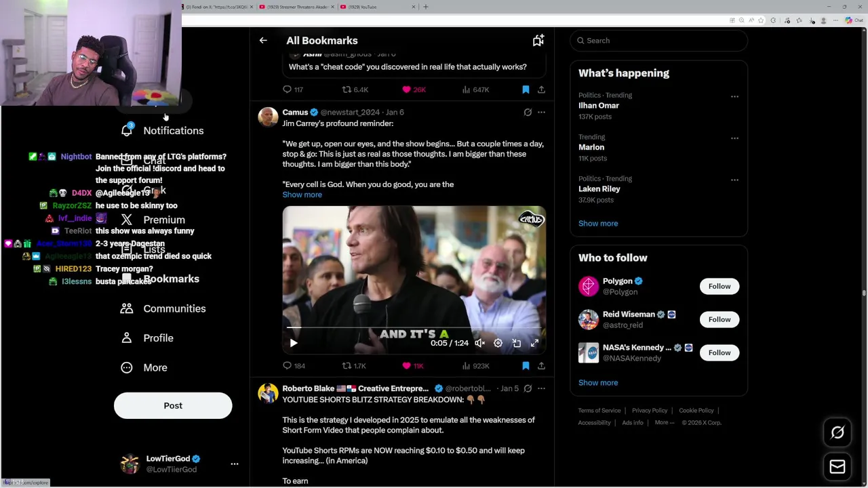Open Grok explain icon on Camus tweet
868x488 pixels.
528,113
